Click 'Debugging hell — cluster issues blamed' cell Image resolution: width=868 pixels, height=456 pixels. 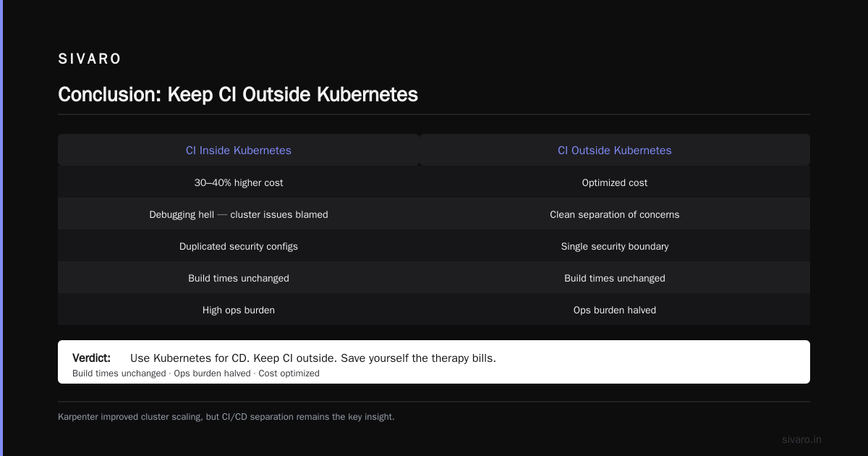pos(239,214)
